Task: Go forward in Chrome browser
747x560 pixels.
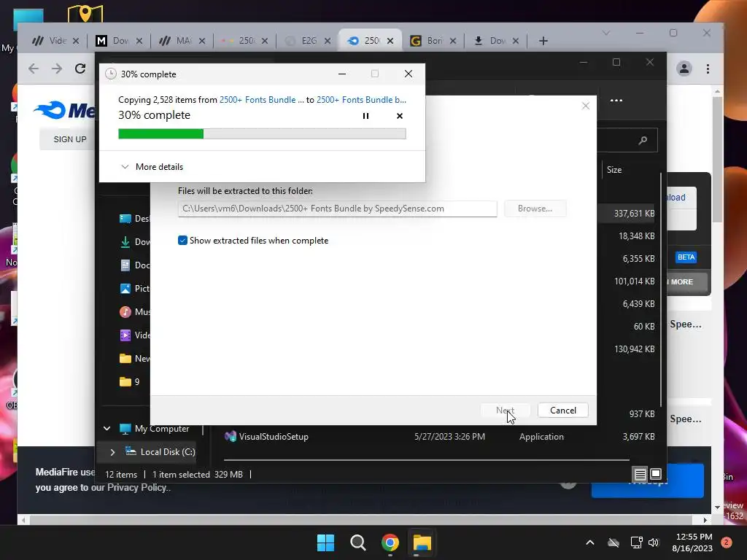Action: pos(57,69)
